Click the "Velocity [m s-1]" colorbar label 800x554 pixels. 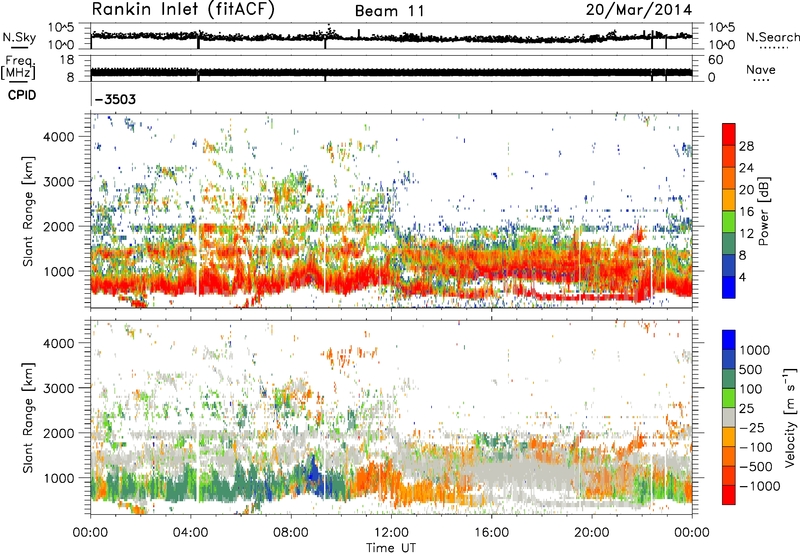tap(790, 417)
